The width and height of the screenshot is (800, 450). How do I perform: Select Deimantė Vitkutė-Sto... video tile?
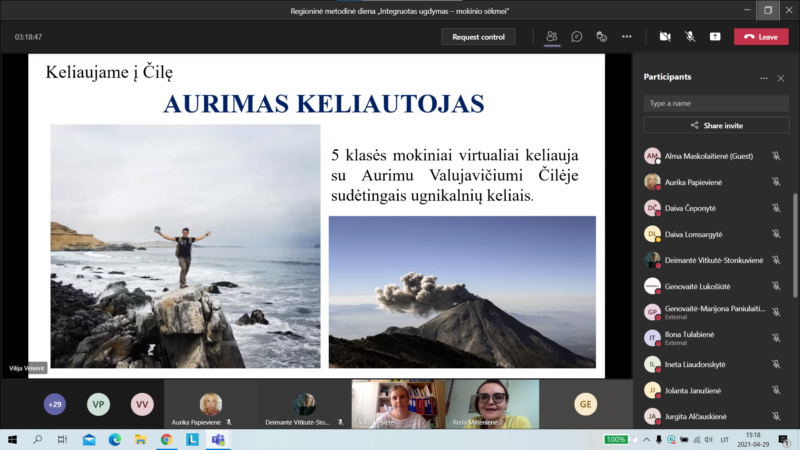304,404
